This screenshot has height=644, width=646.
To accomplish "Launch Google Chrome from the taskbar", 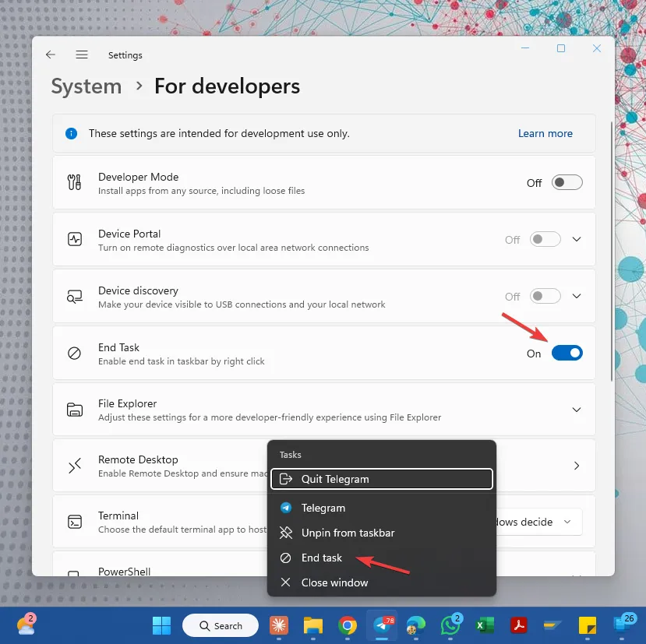I will tap(347, 625).
